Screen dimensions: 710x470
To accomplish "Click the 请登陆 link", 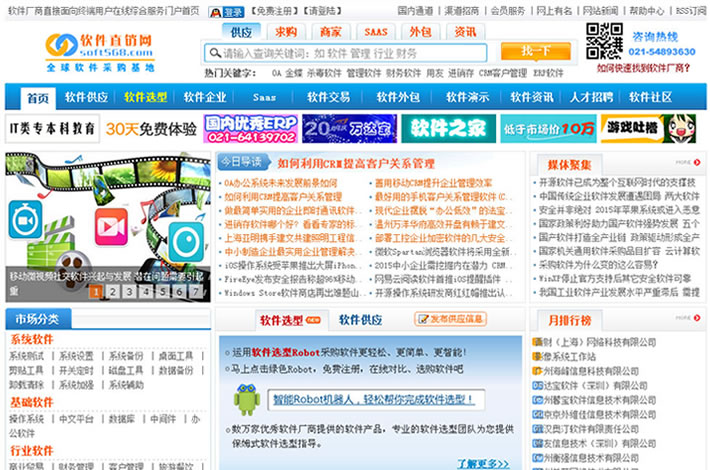I will point(322,11).
